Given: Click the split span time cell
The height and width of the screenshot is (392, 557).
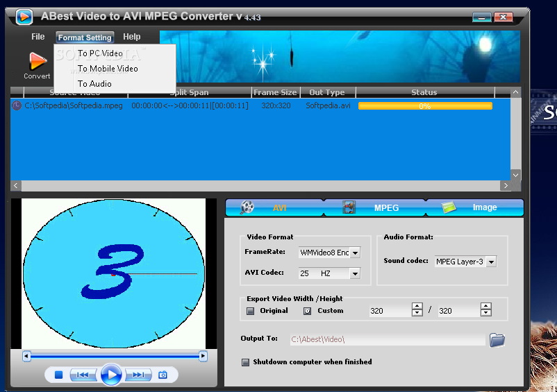Looking at the screenshot, I should click(190, 105).
